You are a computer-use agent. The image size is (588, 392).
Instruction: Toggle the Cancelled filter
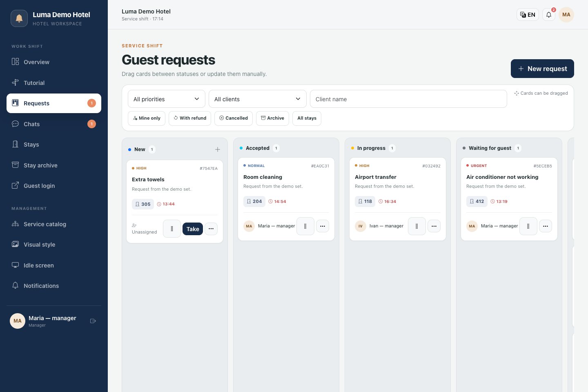click(234, 118)
